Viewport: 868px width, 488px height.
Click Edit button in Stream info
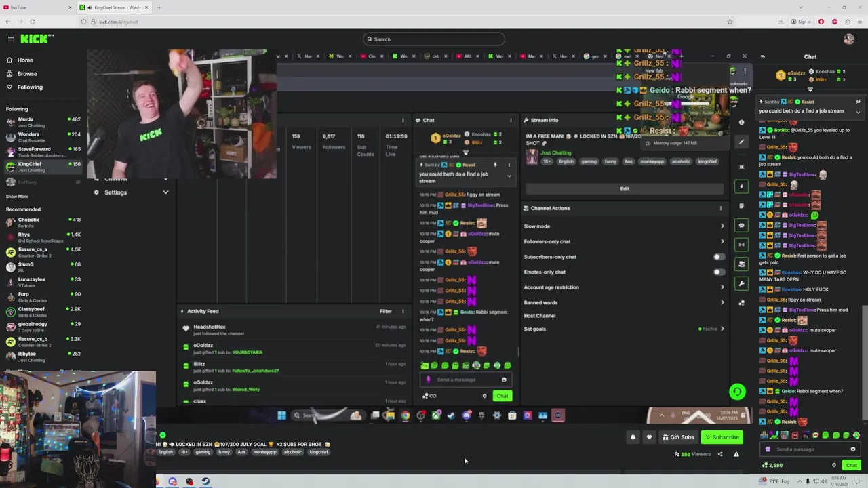[625, 188]
